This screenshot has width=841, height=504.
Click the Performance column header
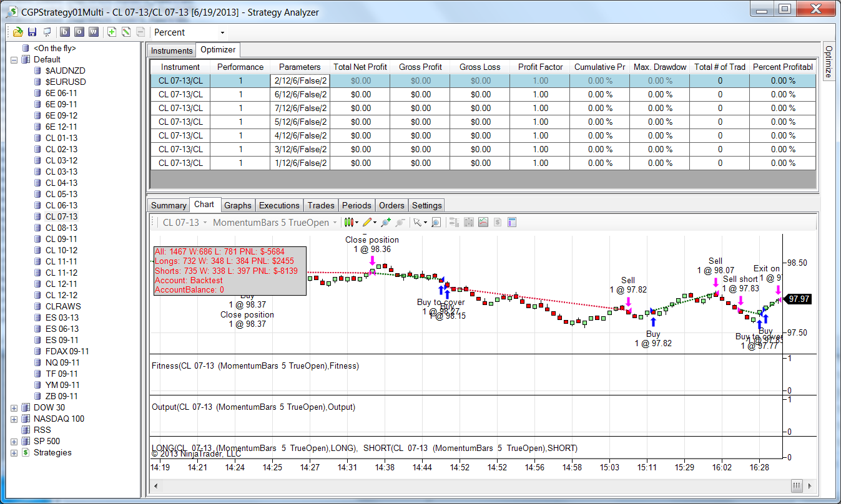pos(240,67)
